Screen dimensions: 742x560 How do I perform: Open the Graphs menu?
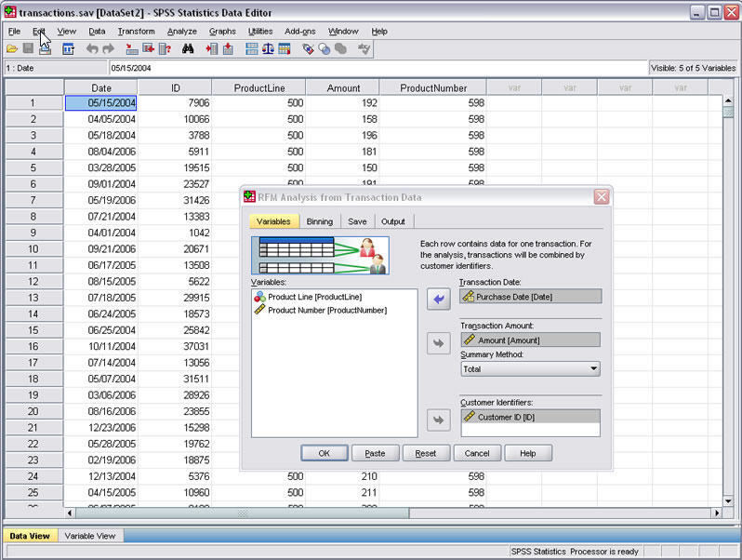click(x=222, y=32)
